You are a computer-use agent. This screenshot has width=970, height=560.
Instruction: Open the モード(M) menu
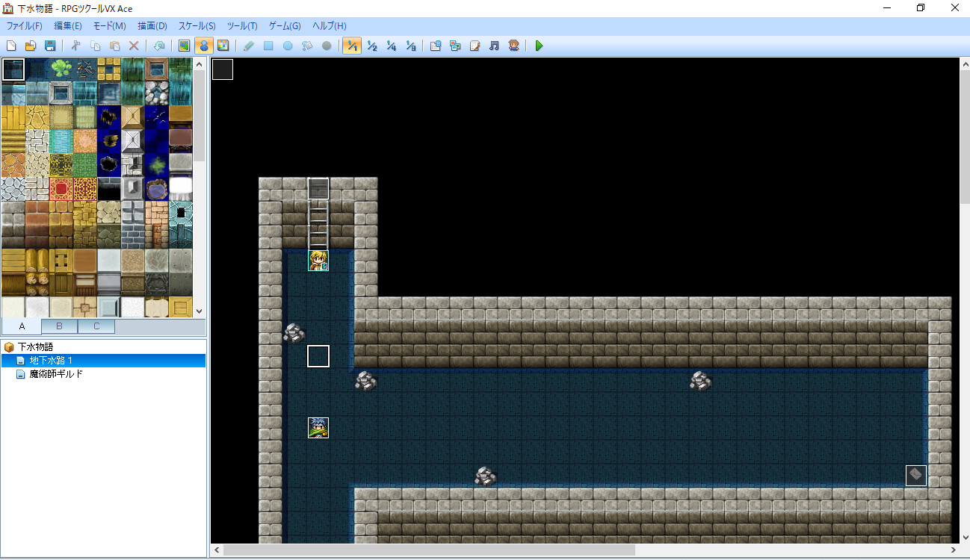(110, 26)
